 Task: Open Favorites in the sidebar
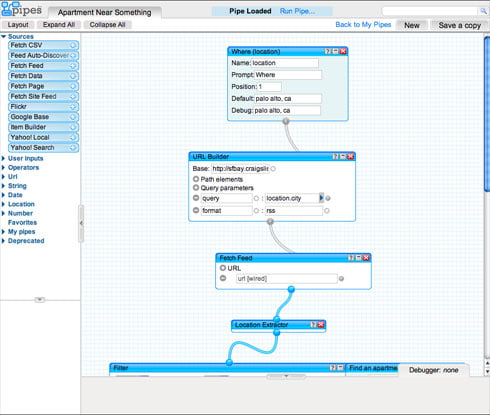pos(22,222)
